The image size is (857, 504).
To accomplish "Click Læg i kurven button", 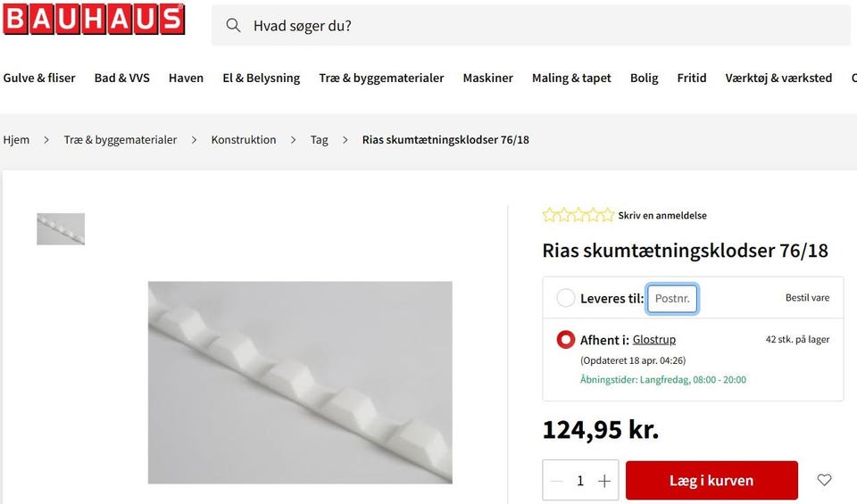I will [x=711, y=481].
